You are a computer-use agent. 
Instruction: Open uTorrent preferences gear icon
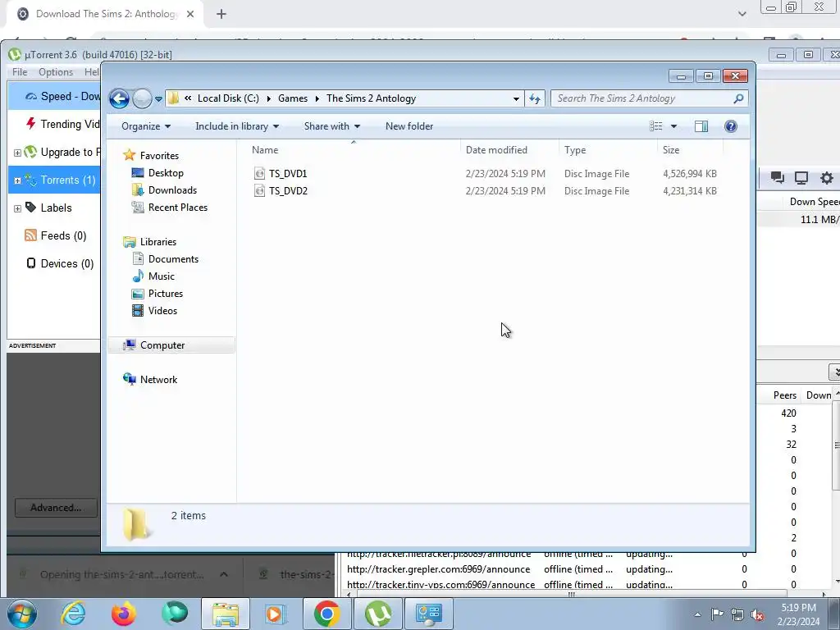[827, 178]
